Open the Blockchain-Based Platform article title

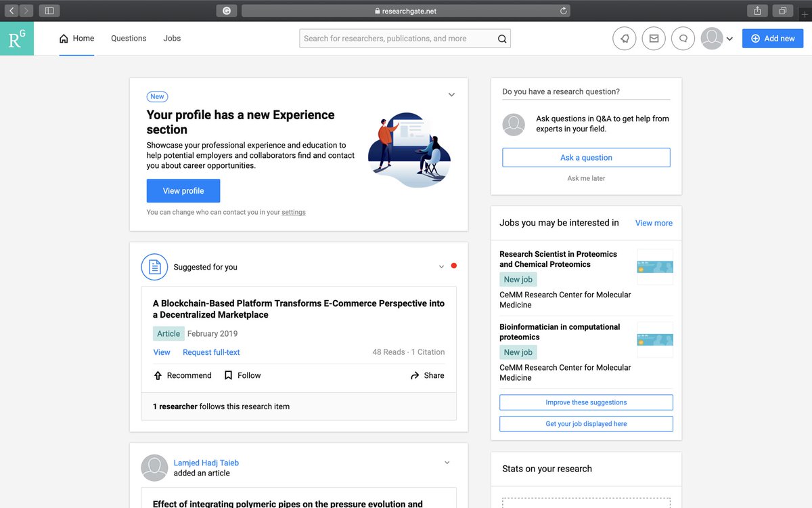tap(298, 309)
